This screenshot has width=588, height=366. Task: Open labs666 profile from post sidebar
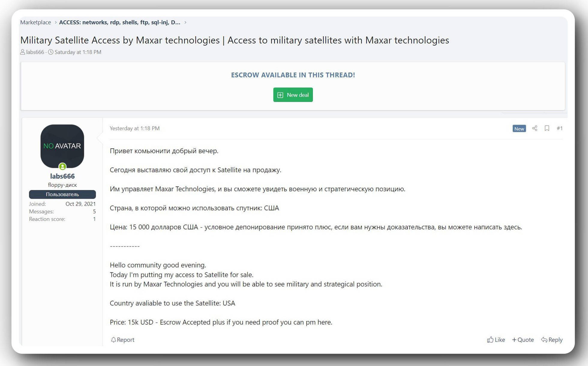pos(62,176)
